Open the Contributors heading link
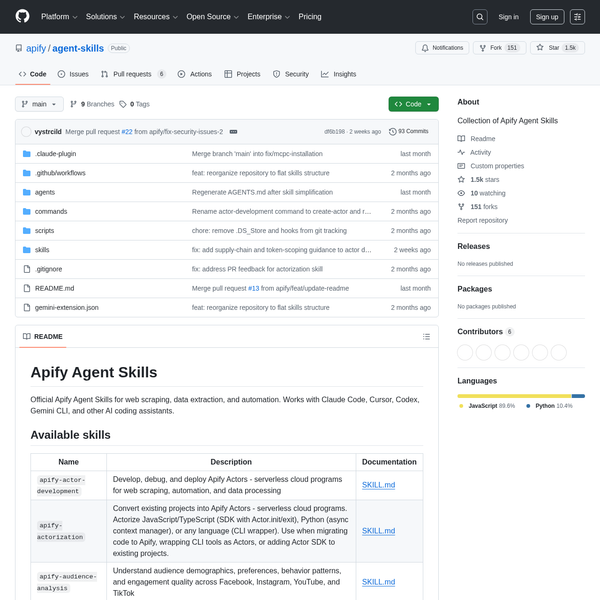The height and width of the screenshot is (600, 600). point(484,332)
